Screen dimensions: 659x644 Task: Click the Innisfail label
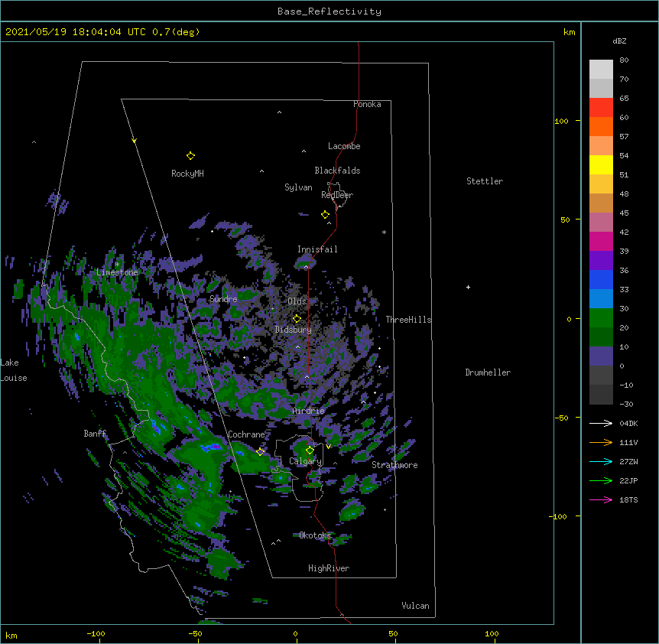tap(317, 249)
